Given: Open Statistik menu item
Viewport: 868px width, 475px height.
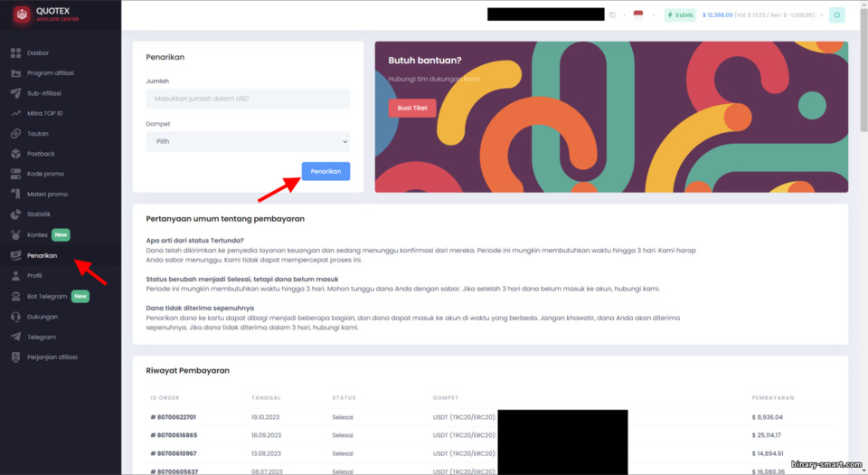Looking at the screenshot, I should pyautogui.click(x=39, y=214).
